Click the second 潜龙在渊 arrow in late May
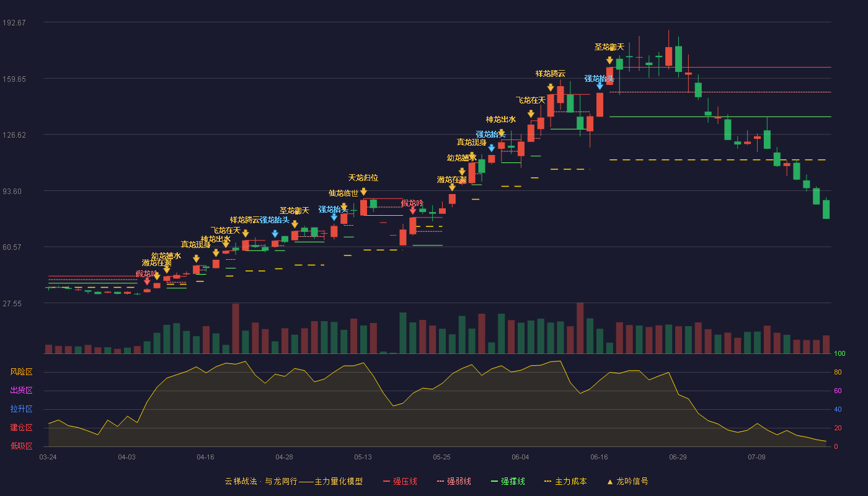 [x=452, y=187]
